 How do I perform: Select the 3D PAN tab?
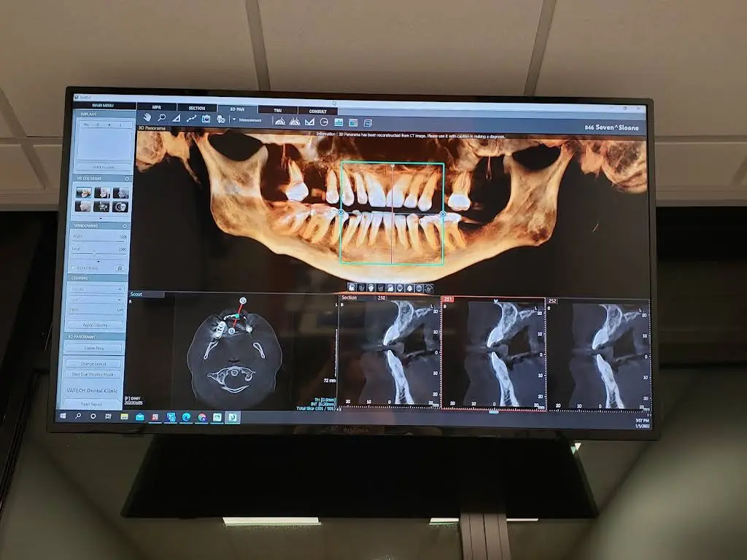(x=237, y=109)
